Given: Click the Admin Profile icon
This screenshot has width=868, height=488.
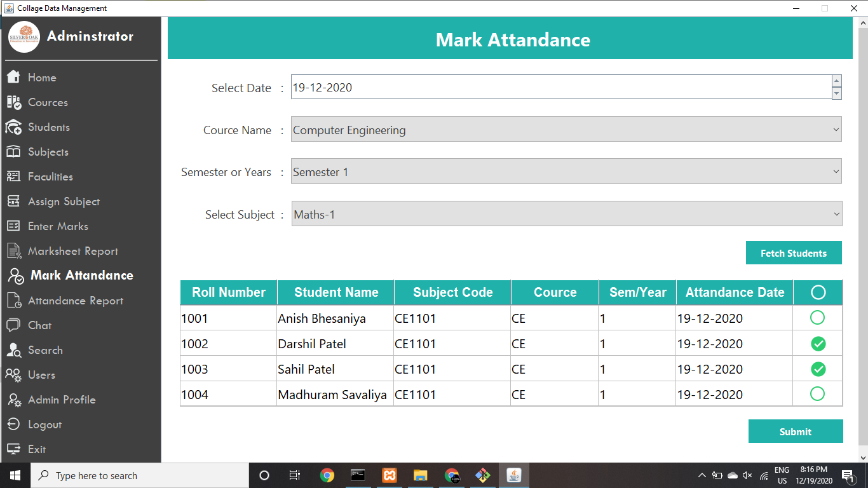Looking at the screenshot, I should click(x=14, y=400).
